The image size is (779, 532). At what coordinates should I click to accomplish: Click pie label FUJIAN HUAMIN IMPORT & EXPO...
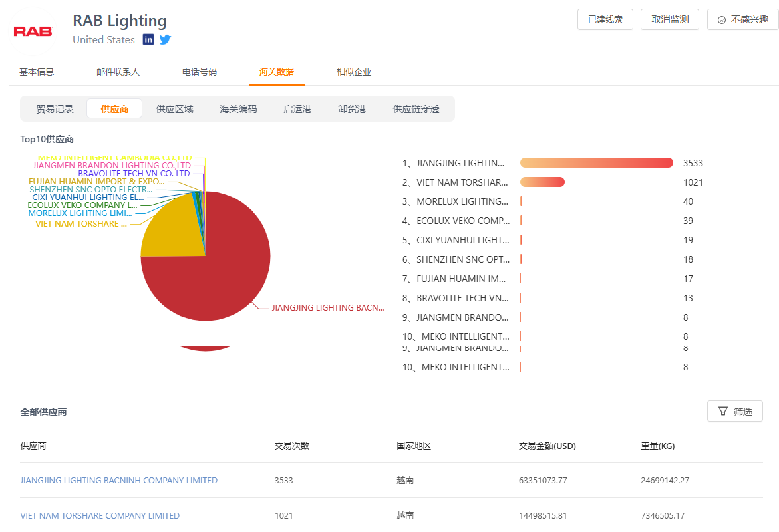point(96,182)
